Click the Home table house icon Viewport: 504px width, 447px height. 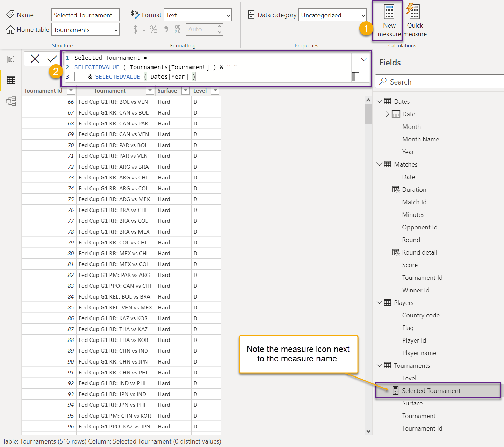10,30
